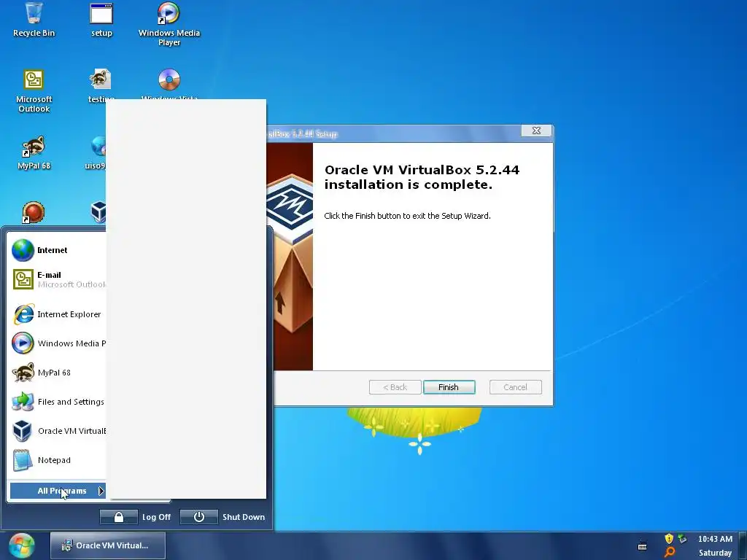Click the Saturday date text in tray
Screen dimensions: 747x560
[715, 553]
